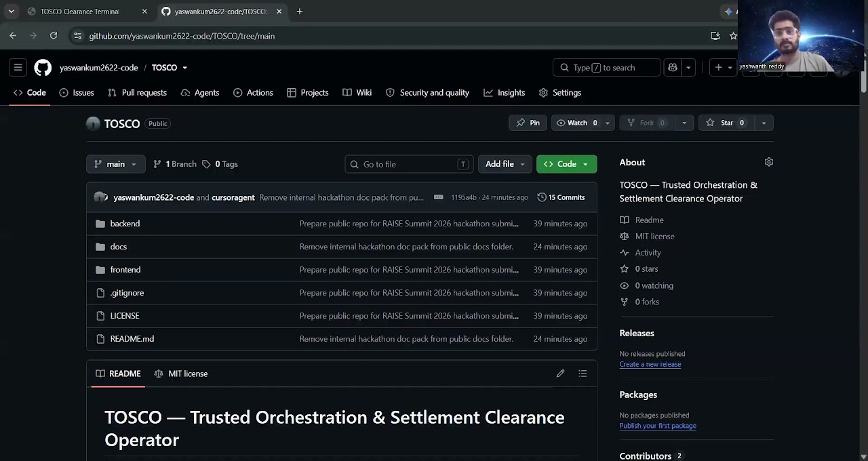Open the Fork options dropdown arrow
Screen dimensions: 868x461
tap(684, 123)
